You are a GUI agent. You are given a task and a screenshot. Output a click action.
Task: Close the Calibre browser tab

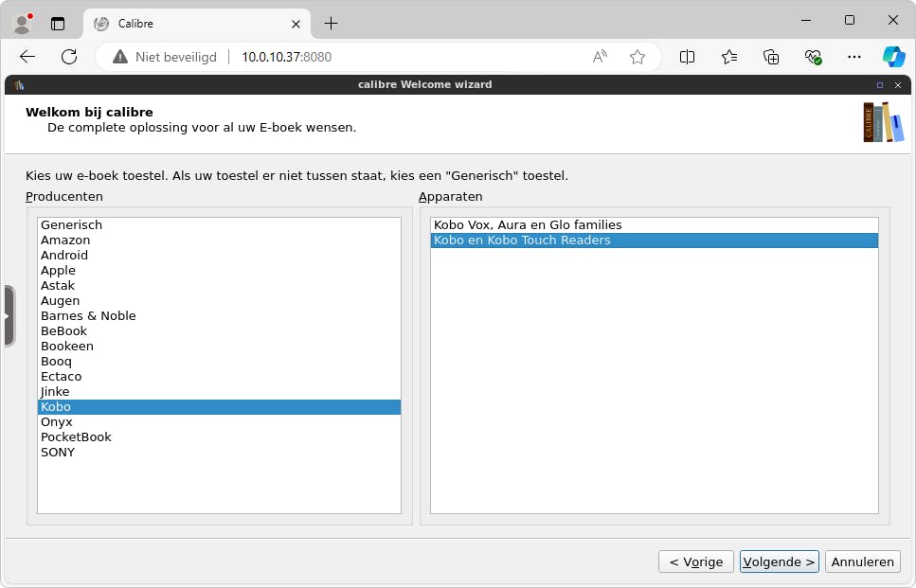(x=296, y=24)
